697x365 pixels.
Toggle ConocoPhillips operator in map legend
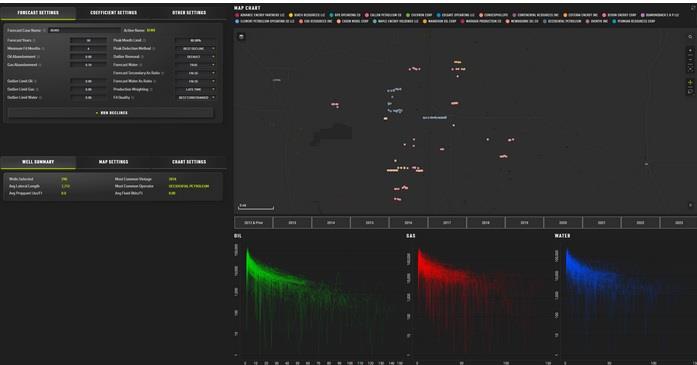(x=493, y=15)
